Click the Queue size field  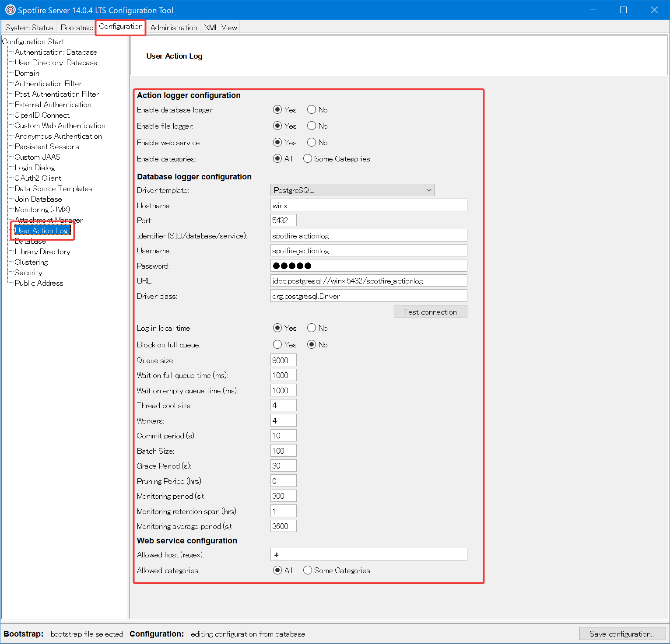(x=284, y=360)
